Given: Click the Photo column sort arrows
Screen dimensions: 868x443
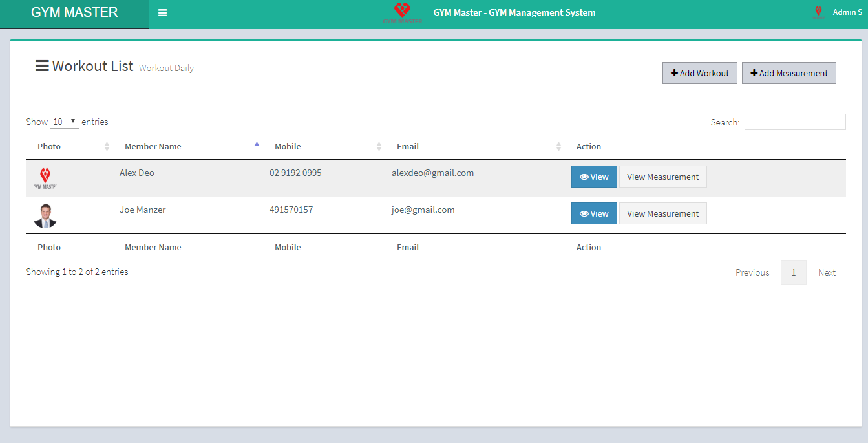Looking at the screenshot, I should [x=107, y=147].
